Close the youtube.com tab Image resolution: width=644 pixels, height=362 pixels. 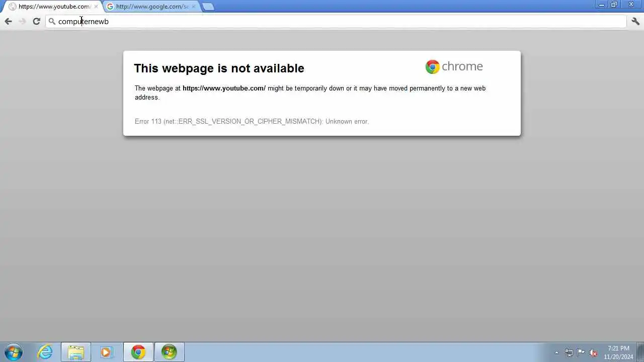click(x=96, y=7)
